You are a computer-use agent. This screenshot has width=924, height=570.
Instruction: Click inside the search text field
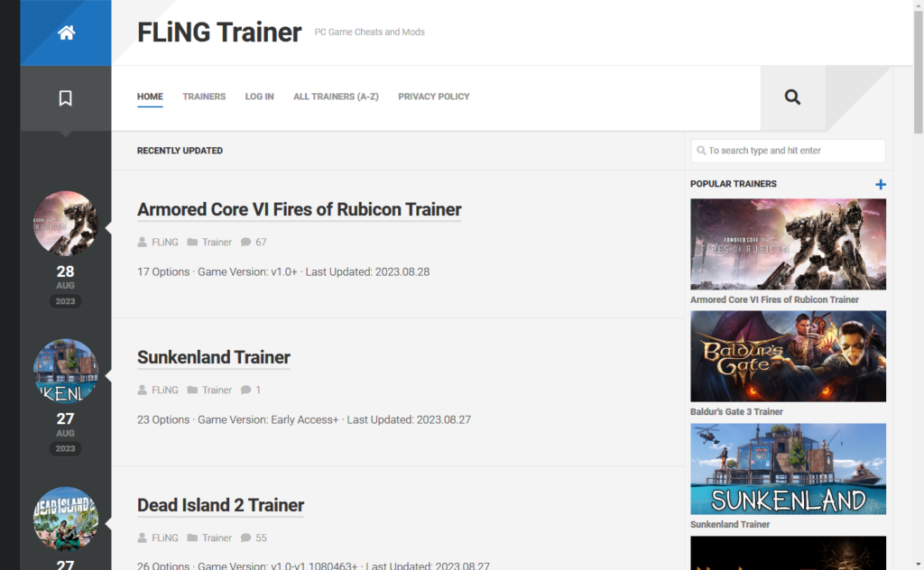click(x=788, y=151)
